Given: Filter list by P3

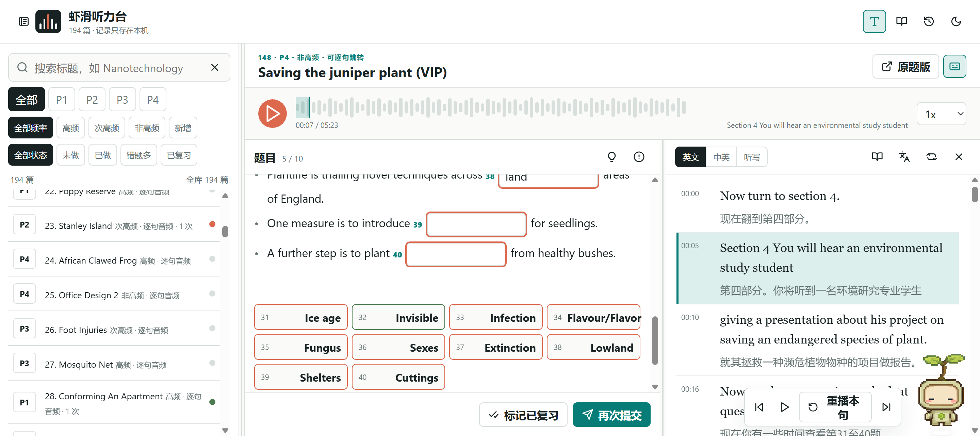Looking at the screenshot, I should pyautogui.click(x=122, y=100).
